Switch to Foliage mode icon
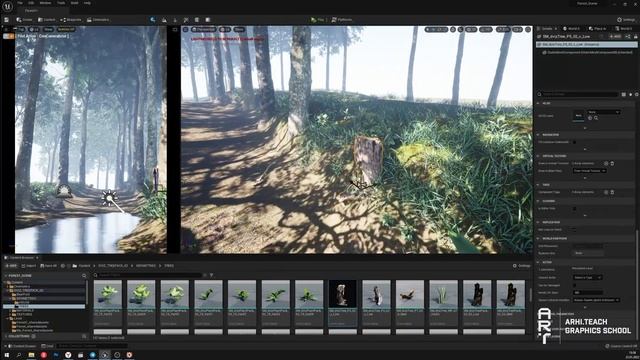The image size is (640, 360). point(175,20)
